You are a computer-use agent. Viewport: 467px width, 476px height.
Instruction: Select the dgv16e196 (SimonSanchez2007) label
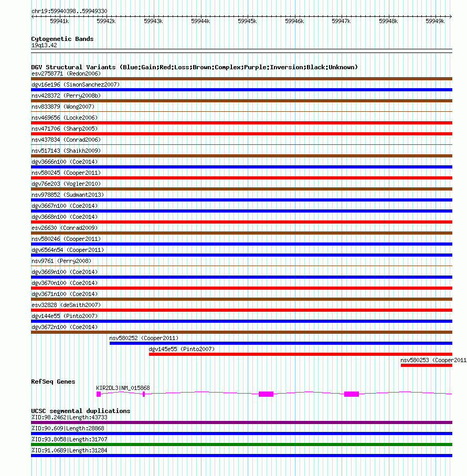(76, 84)
